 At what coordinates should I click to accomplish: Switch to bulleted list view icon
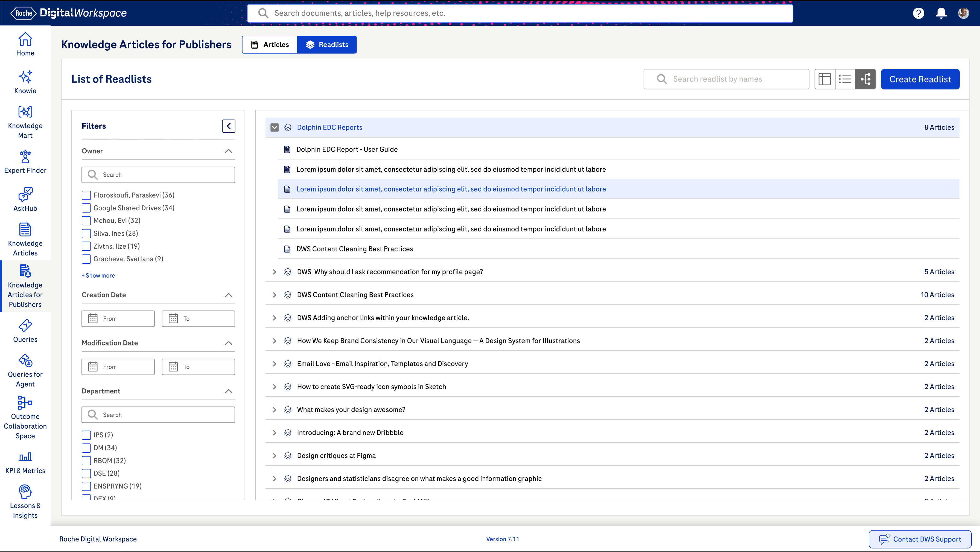coord(845,79)
